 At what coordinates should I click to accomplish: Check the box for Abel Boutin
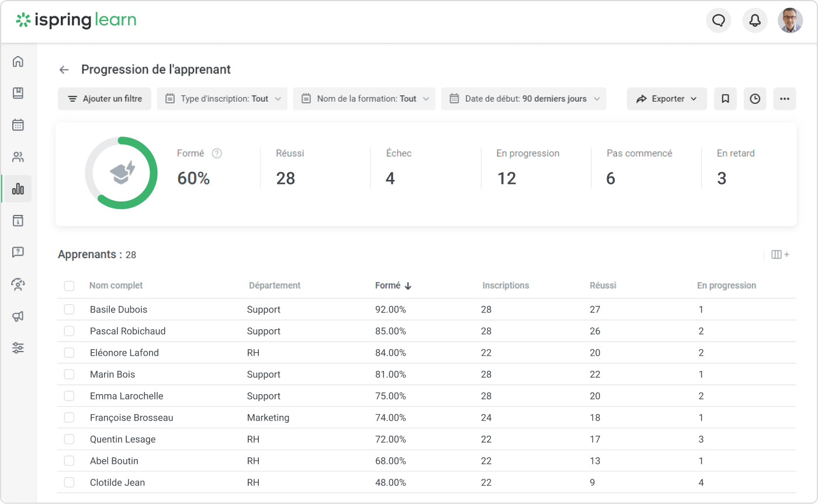tap(69, 461)
